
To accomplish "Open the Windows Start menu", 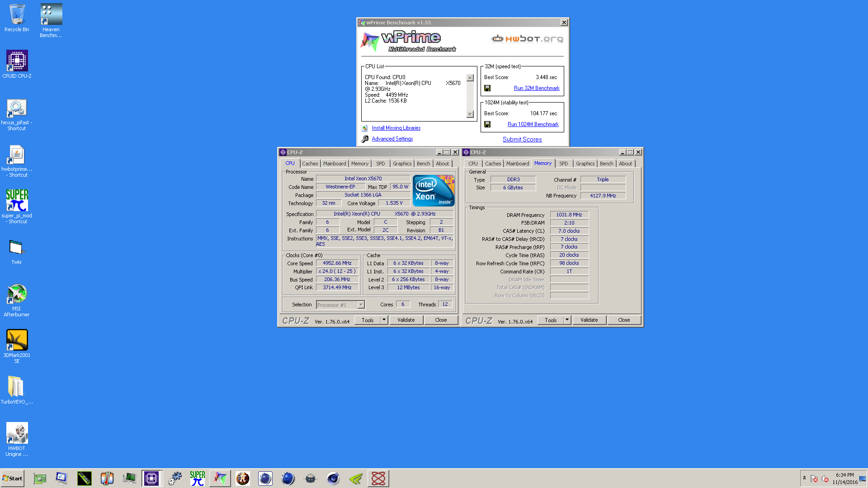I will click(12, 479).
